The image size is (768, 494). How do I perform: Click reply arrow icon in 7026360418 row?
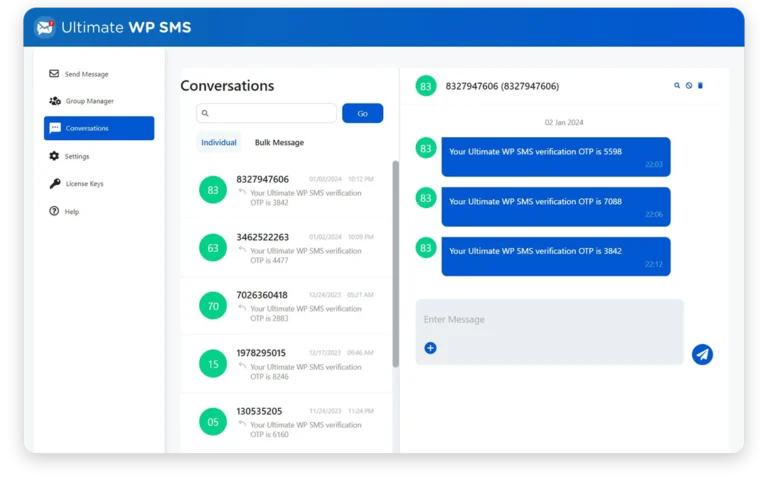pos(242,307)
